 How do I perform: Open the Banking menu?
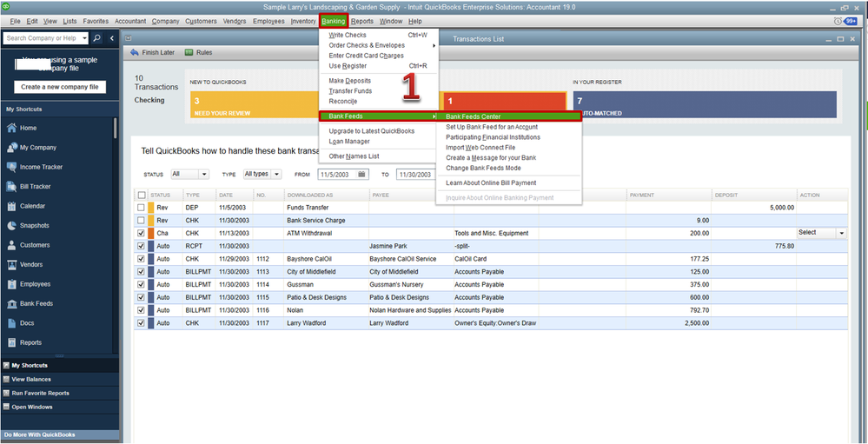pyautogui.click(x=334, y=21)
